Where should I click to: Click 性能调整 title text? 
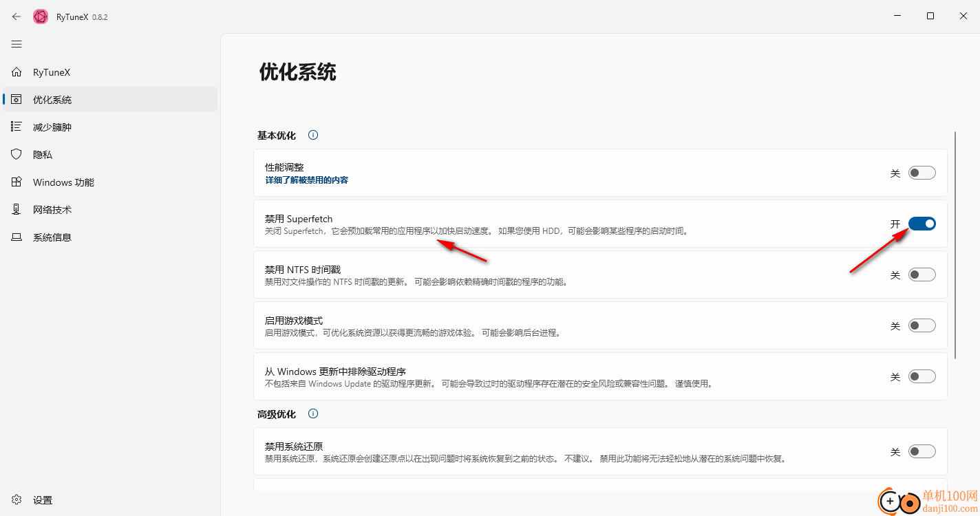click(284, 167)
